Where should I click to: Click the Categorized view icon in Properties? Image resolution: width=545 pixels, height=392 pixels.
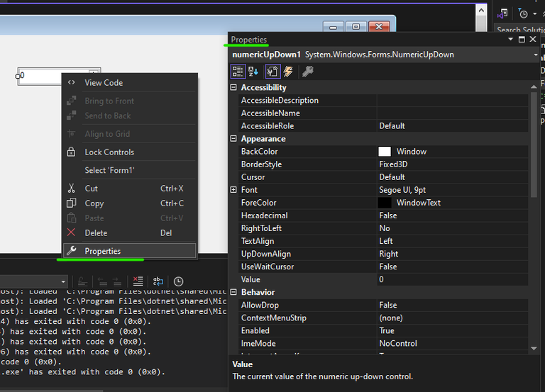tap(238, 71)
